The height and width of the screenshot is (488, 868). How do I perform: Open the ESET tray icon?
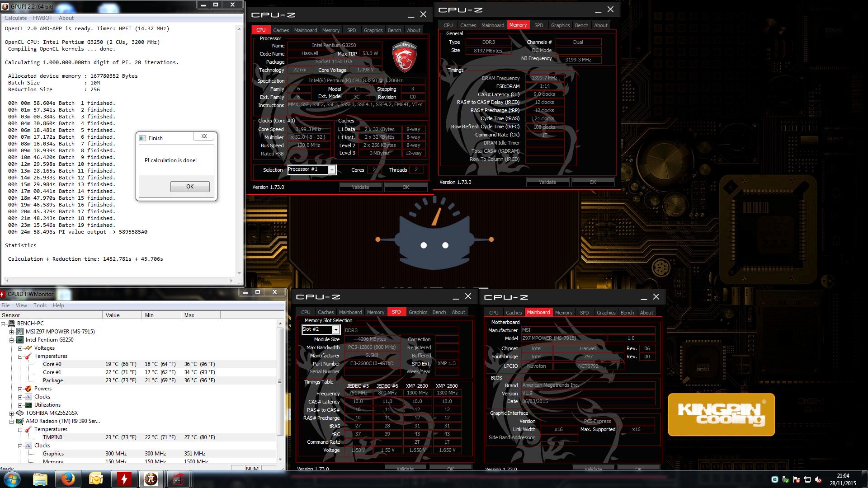[774, 479]
